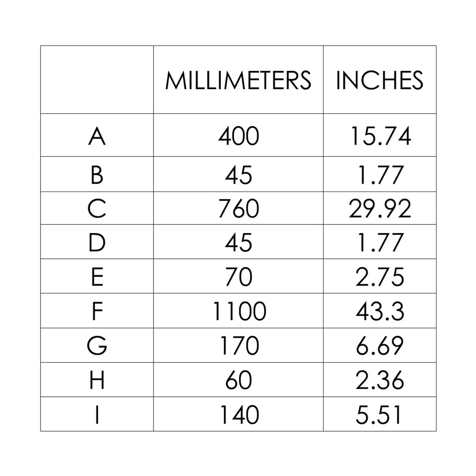Select the row label D

pyautogui.click(x=97, y=242)
